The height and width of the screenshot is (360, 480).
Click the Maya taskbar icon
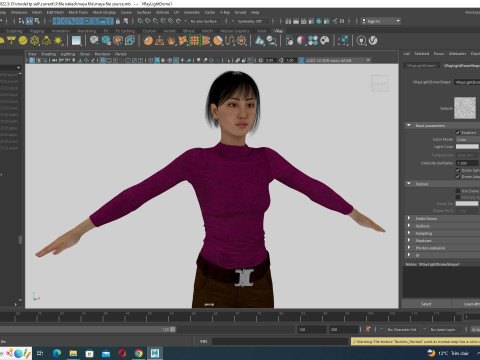[x=155, y=353]
